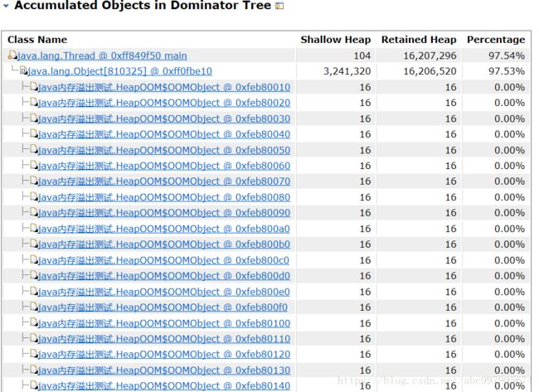The height and width of the screenshot is (392, 539).
Task: Click the array icon of java.lang.Object[810325] row
Action: pos(23,70)
